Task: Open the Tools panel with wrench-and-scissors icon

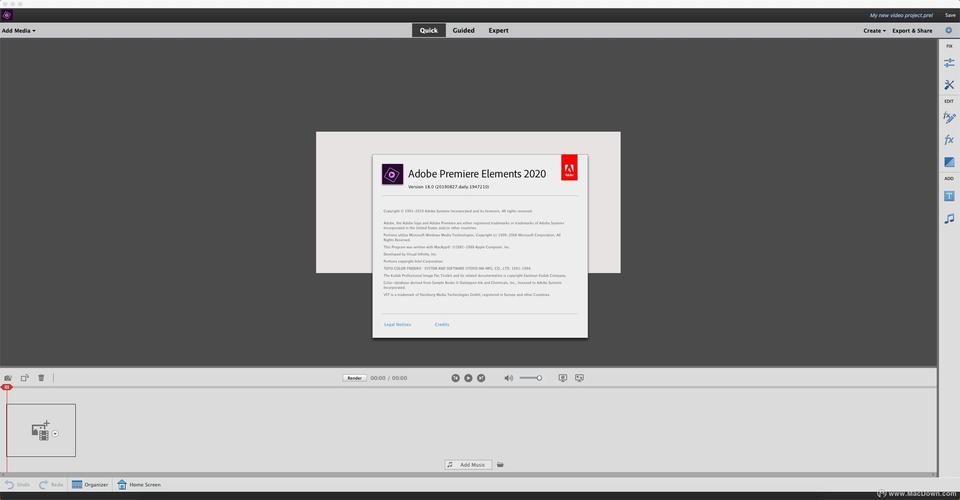Action: (949, 85)
